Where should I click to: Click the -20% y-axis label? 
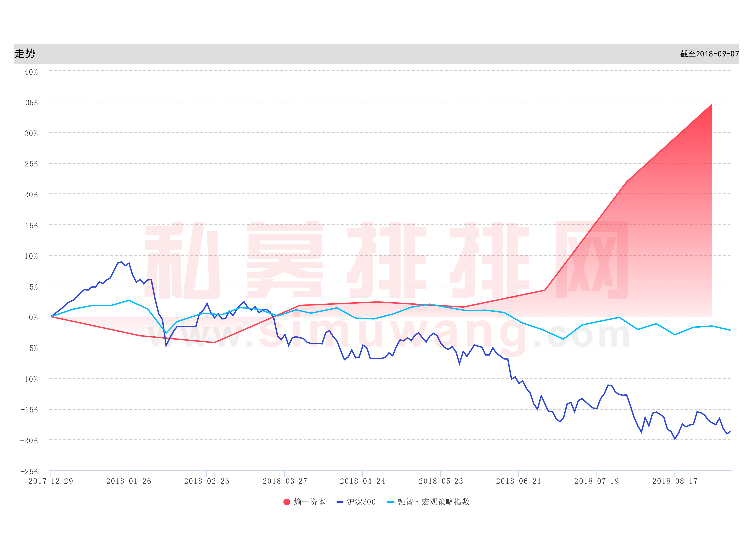coord(29,441)
